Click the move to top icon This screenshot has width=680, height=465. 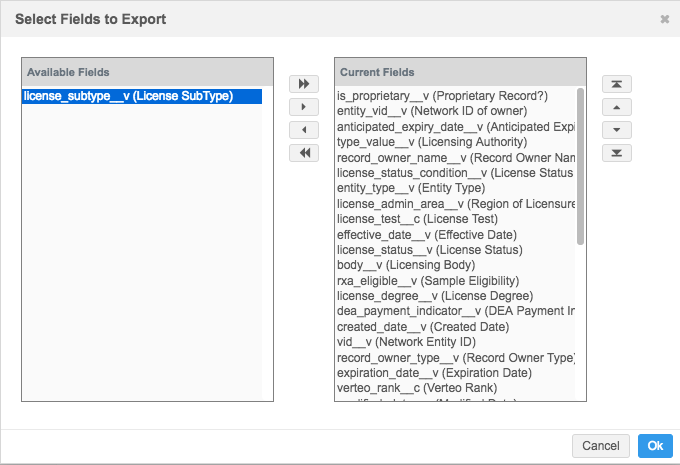coord(617,84)
